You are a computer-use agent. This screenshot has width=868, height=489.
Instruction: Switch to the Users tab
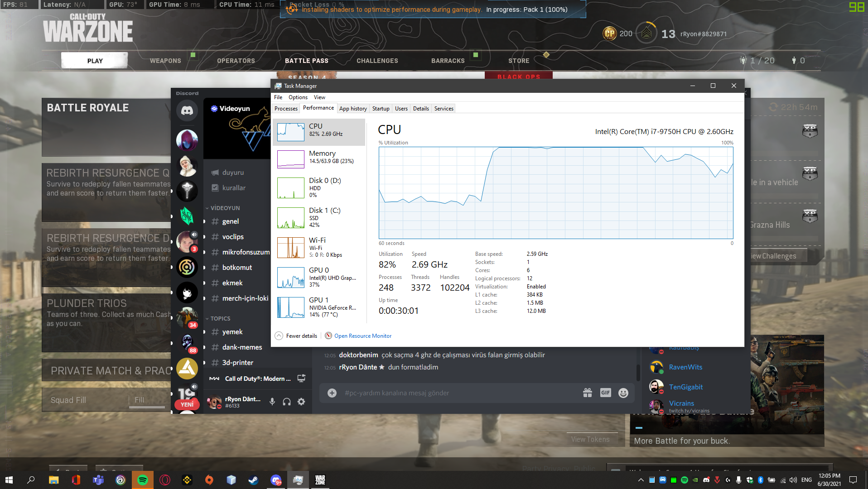[x=401, y=109]
